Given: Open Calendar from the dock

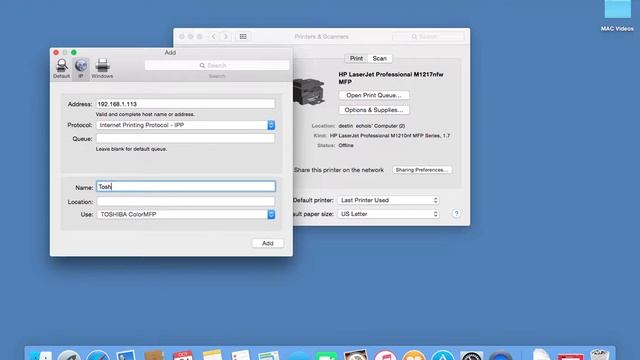Looking at the screenshot, I should click(183, 356).
